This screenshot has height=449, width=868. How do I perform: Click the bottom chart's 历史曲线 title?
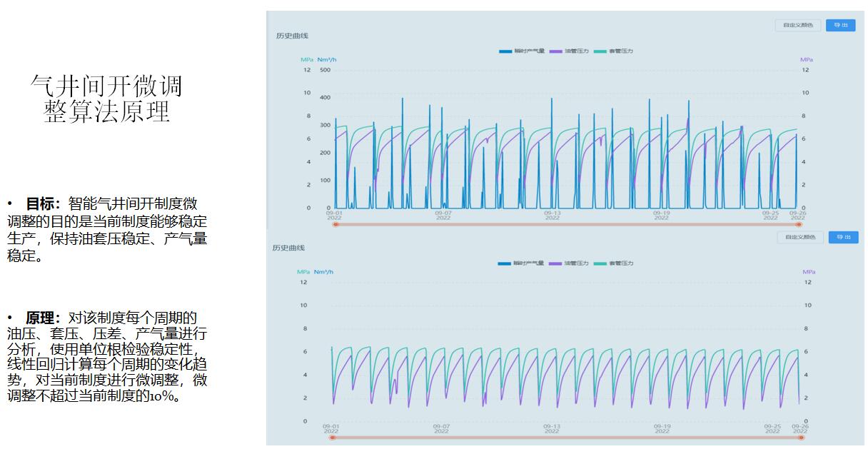[288, 248]
